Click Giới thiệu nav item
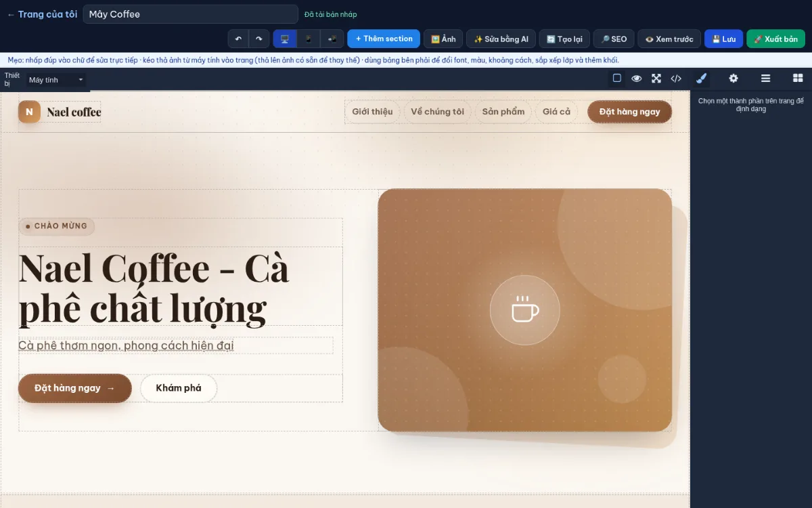This screenshot has height=508, width=812. (372, 112)
